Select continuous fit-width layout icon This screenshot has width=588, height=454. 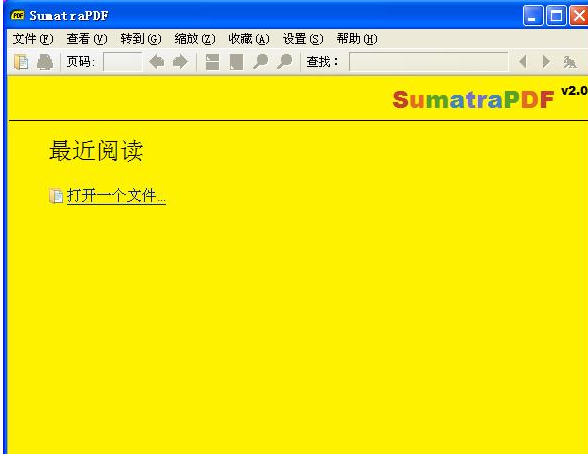[x=212, y=62]
